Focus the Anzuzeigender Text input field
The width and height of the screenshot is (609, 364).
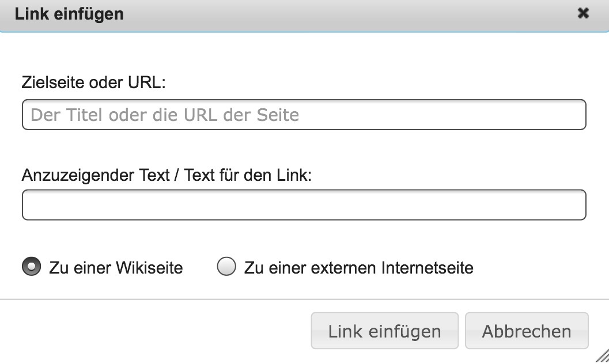click(x=304, y=205)
